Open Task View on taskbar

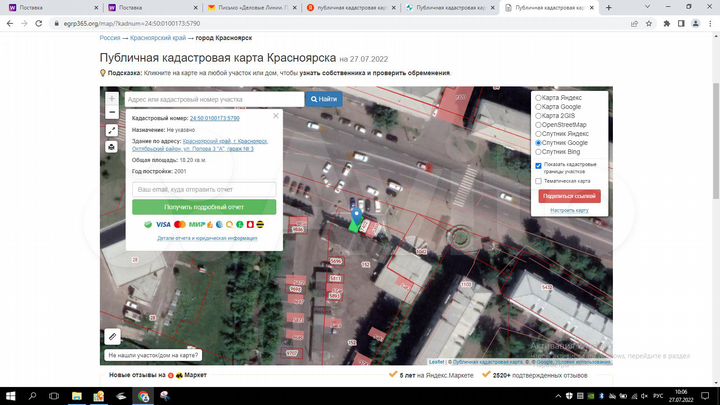click(54, 396)
